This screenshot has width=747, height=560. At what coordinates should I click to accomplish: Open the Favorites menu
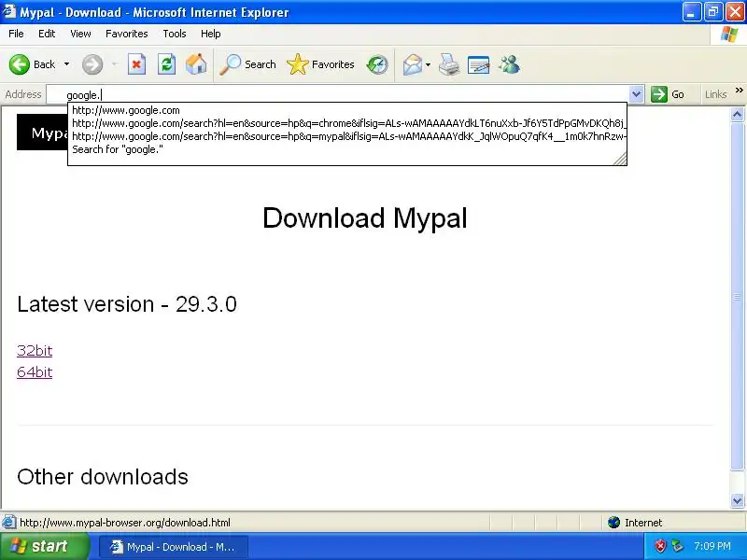click(127, 34)
